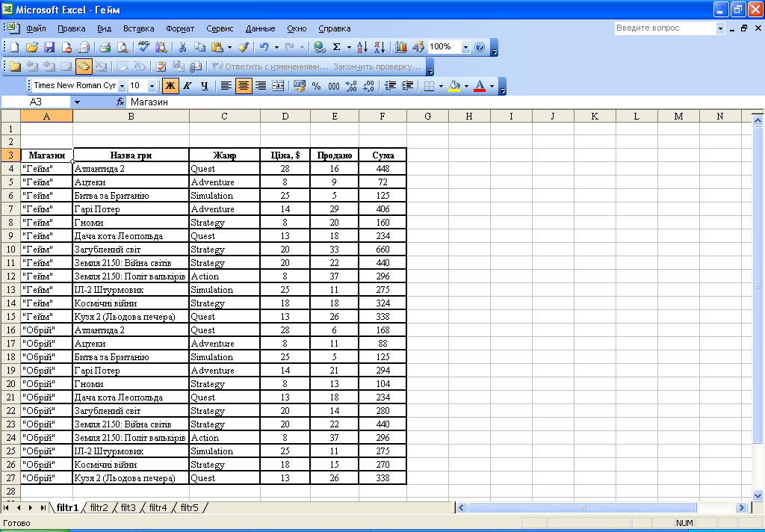Image resolution: width=765 pixels, height=532 pixels.
Task: Copy selection with the Copy icon
Action: click(199, 47)
